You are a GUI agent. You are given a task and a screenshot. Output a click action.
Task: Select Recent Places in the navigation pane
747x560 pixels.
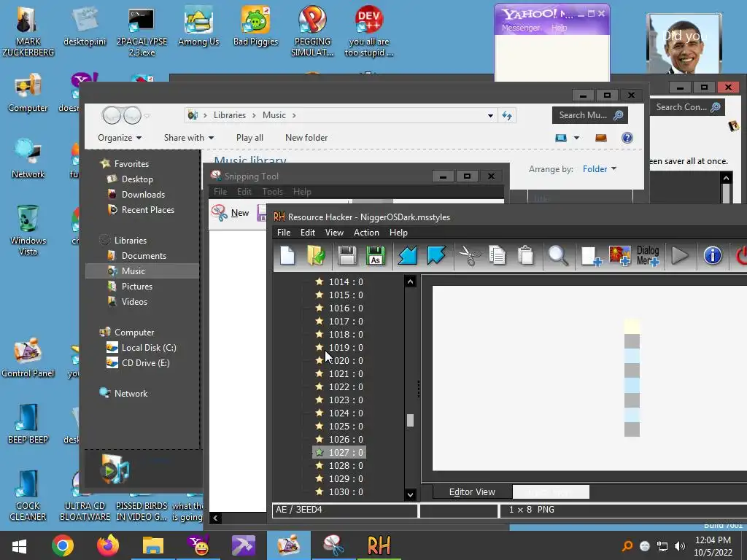pyautogui.click(x=147, y=209)
